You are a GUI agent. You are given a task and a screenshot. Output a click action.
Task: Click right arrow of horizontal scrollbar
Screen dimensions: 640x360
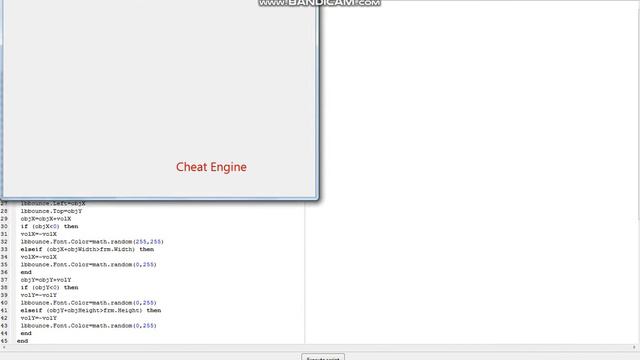tap(634, 347)
